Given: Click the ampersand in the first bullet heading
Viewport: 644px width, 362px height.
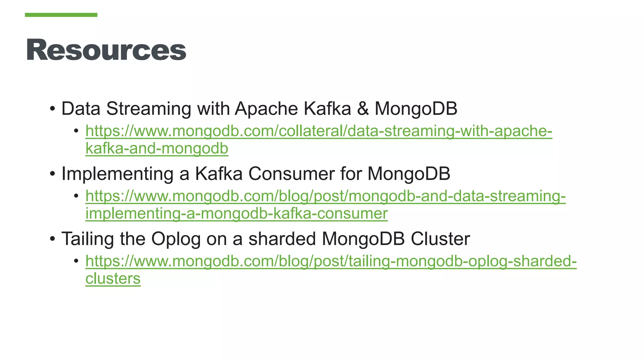Looking at the screenshot, I should coord(363,109).
